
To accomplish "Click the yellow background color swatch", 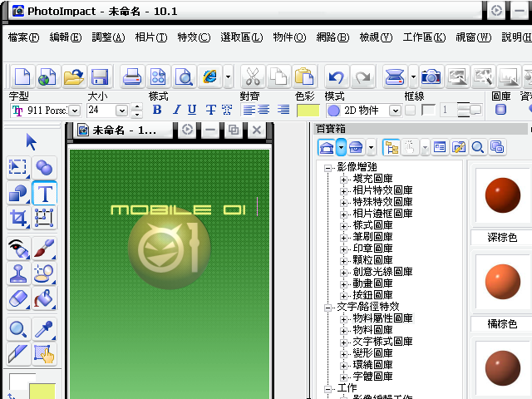I will pos(42,392).
